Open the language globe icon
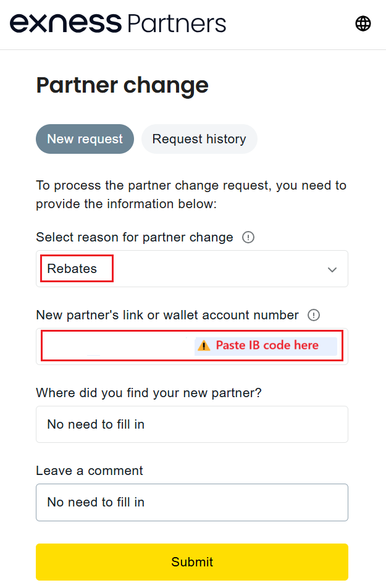 363,24
